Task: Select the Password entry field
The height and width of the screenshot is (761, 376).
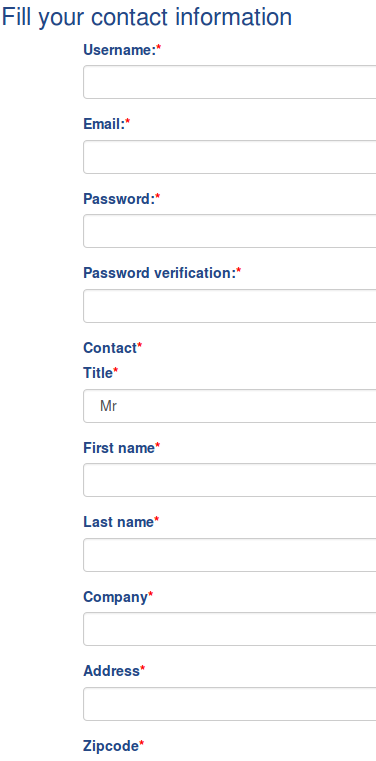Action: click(x=229, y=231)
